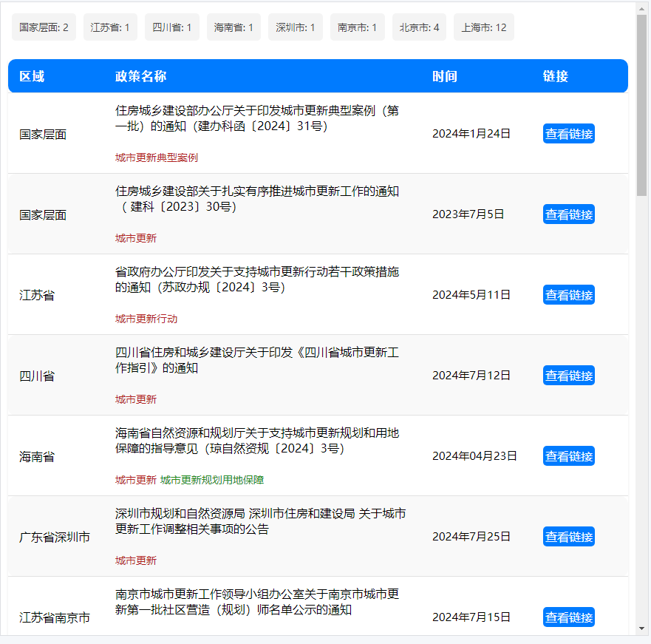Click the date 2024年7月25日
The width and height of the screenshot is (651, 644).
[471, 537]
